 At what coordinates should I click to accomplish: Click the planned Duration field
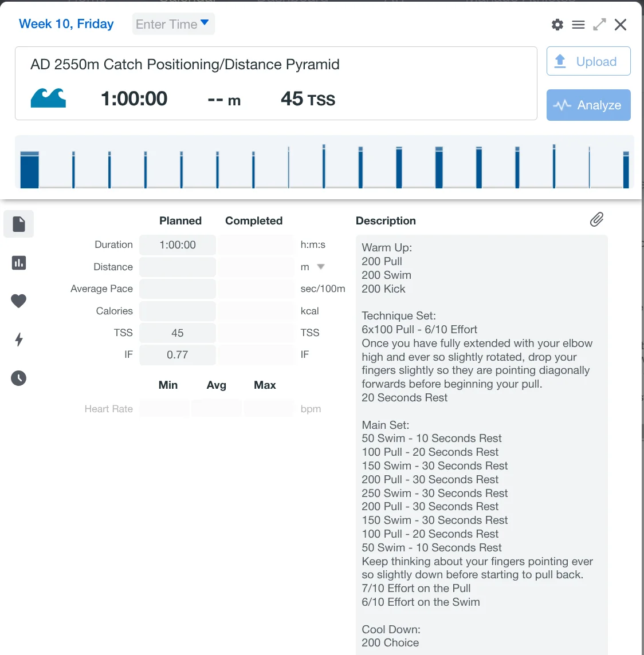178,245
